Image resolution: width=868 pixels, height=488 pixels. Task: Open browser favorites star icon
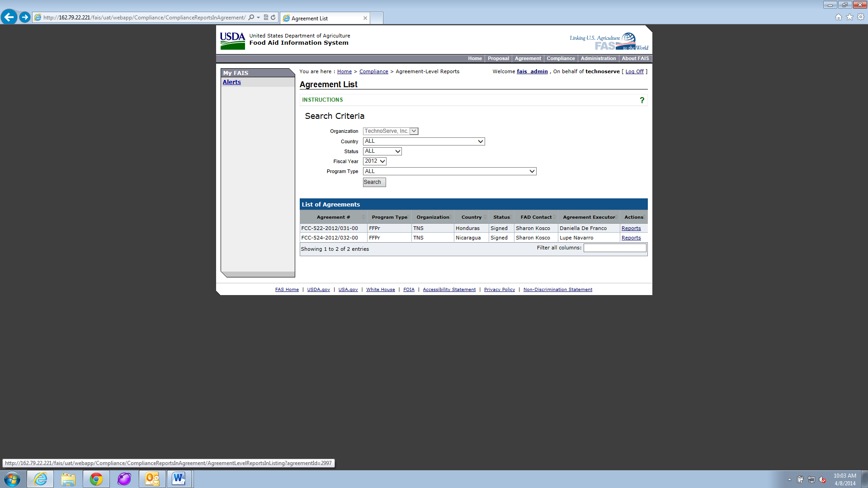(x=849, y=17)
